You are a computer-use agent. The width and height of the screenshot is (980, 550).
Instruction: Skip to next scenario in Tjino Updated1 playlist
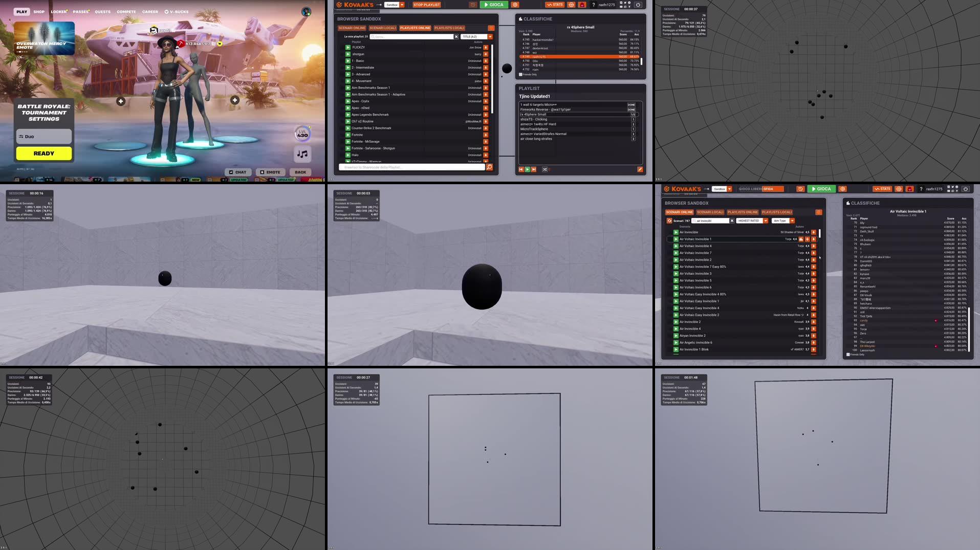coord(534,169)
